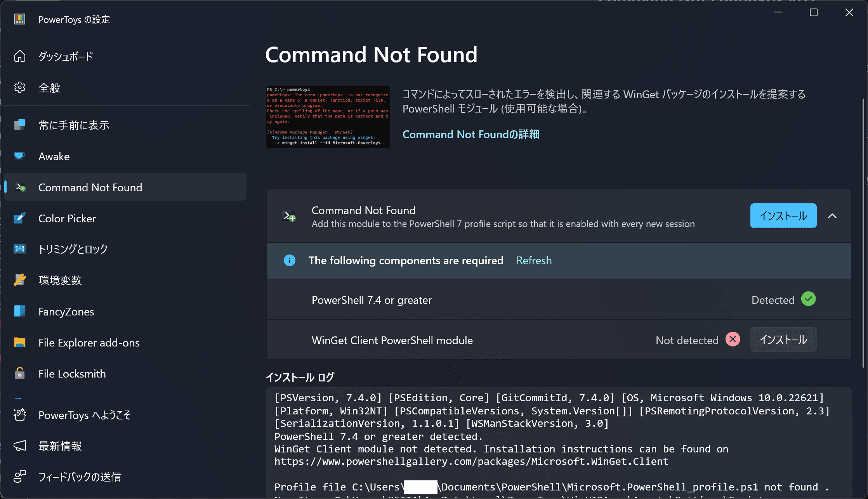This screenshot has height=499, width=868.
Task: Click the green Detected checkmark icon
Action: (x=809, y=299)
